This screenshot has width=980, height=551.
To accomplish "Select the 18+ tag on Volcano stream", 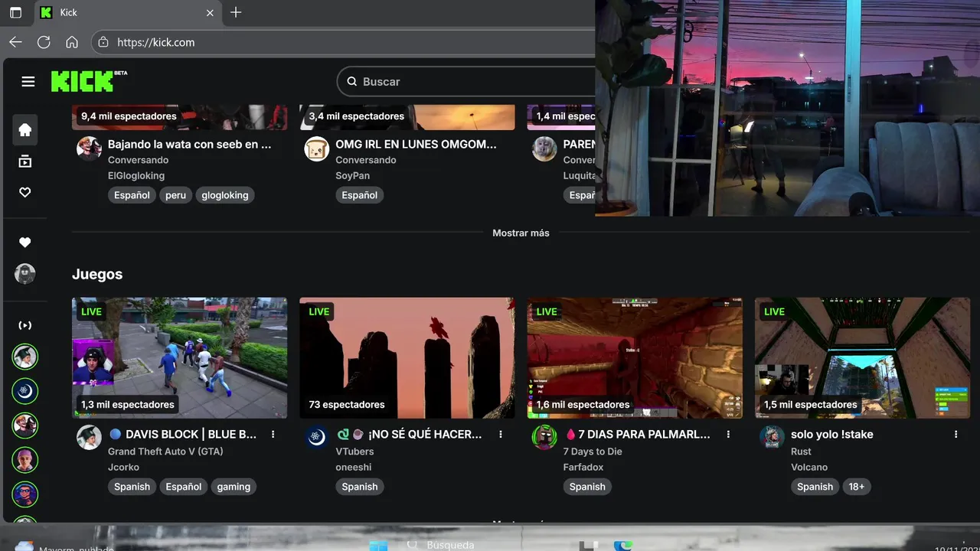I will coord(856,487).
